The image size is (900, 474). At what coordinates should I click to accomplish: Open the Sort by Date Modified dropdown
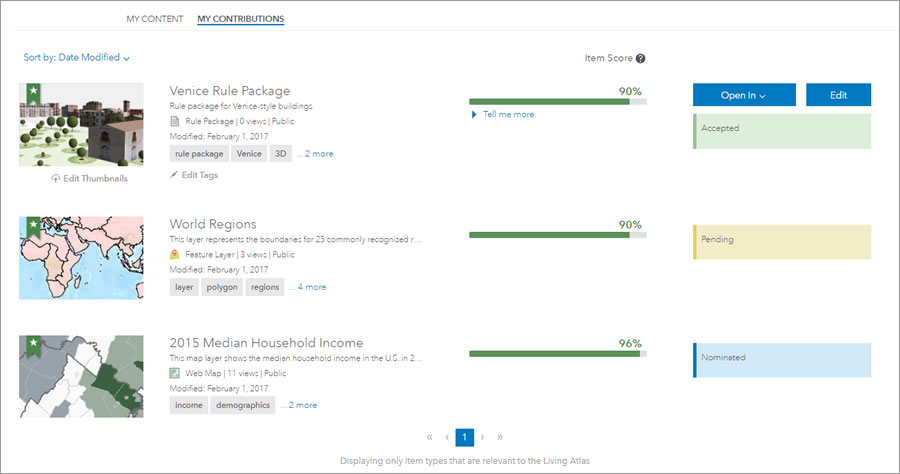(77, 58)
